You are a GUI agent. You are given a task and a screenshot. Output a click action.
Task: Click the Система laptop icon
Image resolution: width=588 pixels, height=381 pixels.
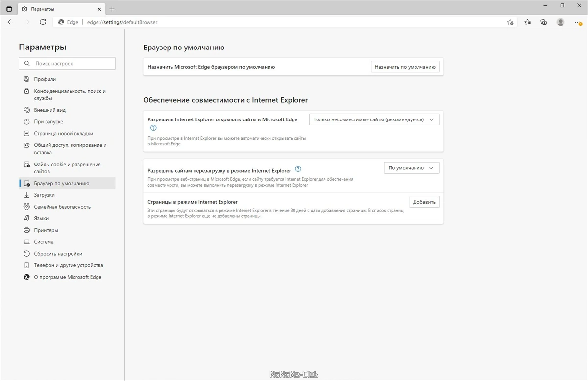tap(27, 242)
